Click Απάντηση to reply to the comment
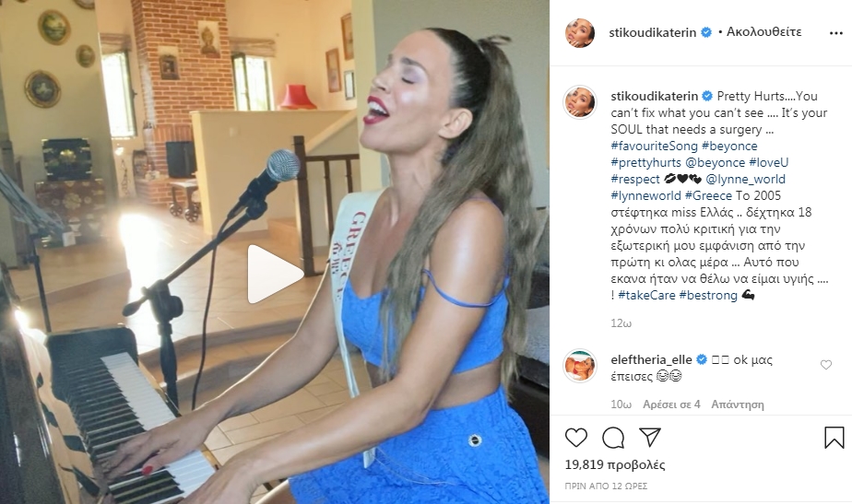Image resolution: width=852 pixels, height=504 pixels. (738, 404)
